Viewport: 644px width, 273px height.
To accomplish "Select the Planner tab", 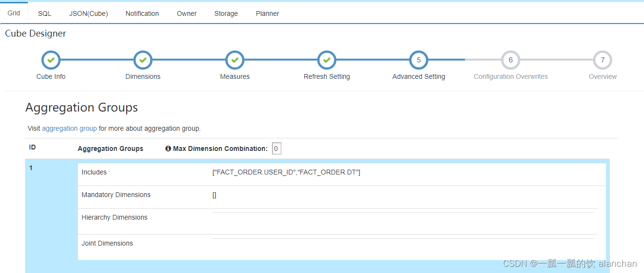I will point(268,13).
